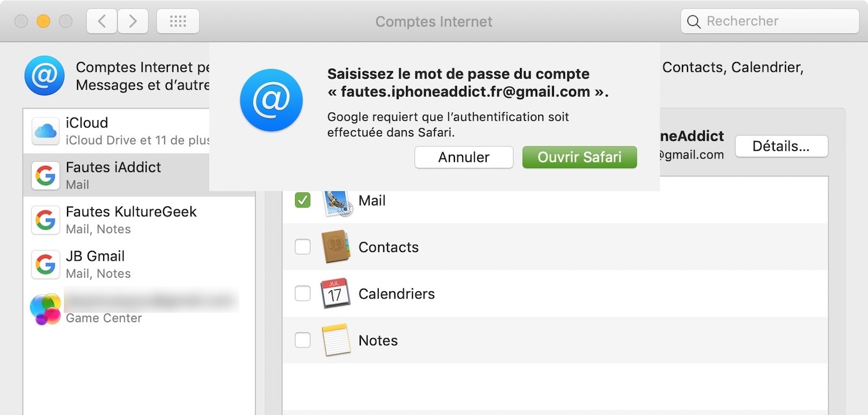Click the Contacts address book icon

[337, 247]
